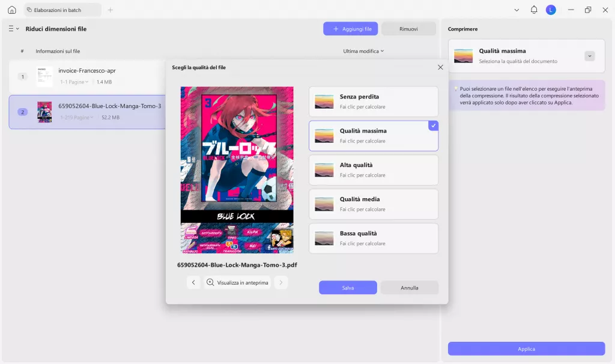Image resolution: width=615 pixels, height=364 pixels.
Task: Choose the Qualità media option
Action: [x=374, y=204]
